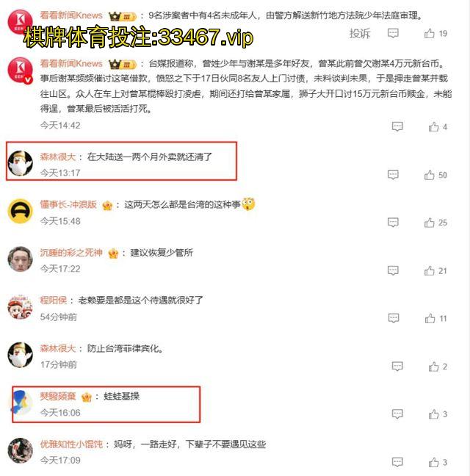This screenshot has width=470, height=476.
Task: Like the 今天17:09 comment at bottom
Action: click(x=433, y=462)
